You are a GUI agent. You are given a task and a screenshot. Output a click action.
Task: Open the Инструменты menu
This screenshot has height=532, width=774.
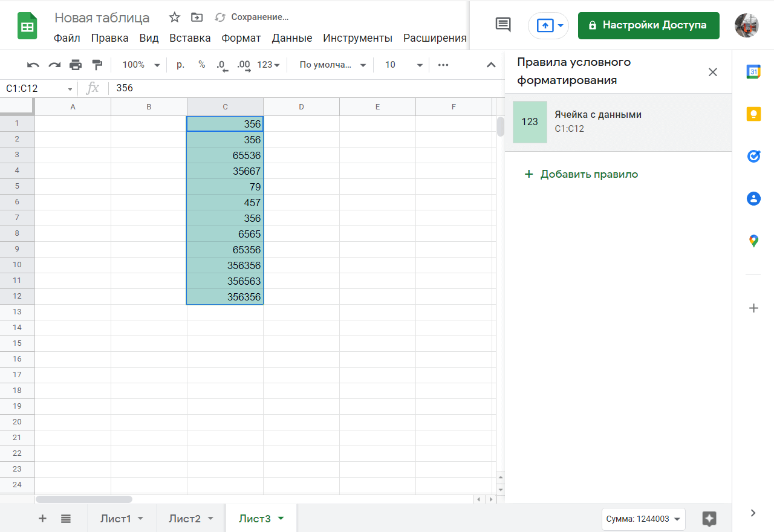click(x=357, y=38)
